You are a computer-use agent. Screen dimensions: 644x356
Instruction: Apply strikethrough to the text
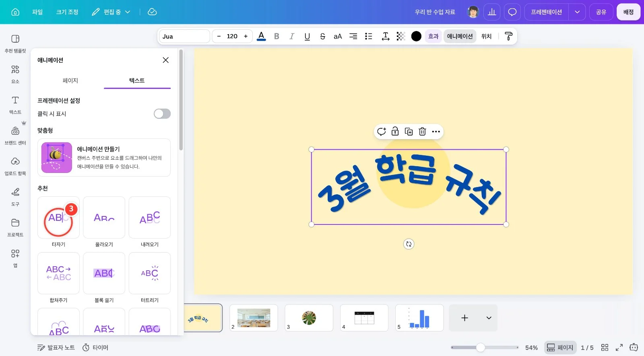[x=322, y=36]
